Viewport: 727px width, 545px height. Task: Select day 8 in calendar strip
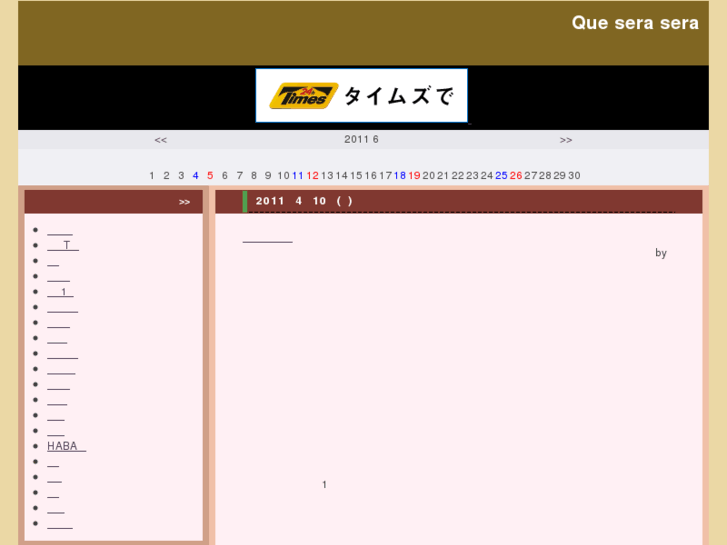coord(254,176)
